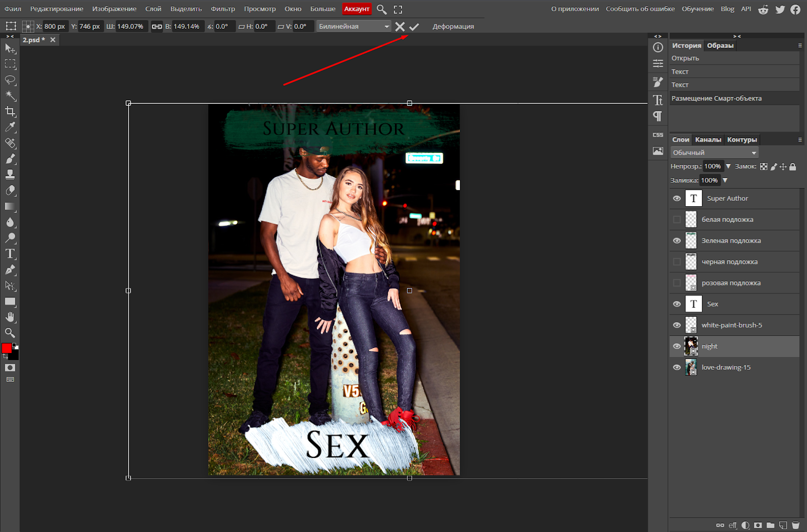Select the Crop tool
807x532 pixels.
(10, 111)
